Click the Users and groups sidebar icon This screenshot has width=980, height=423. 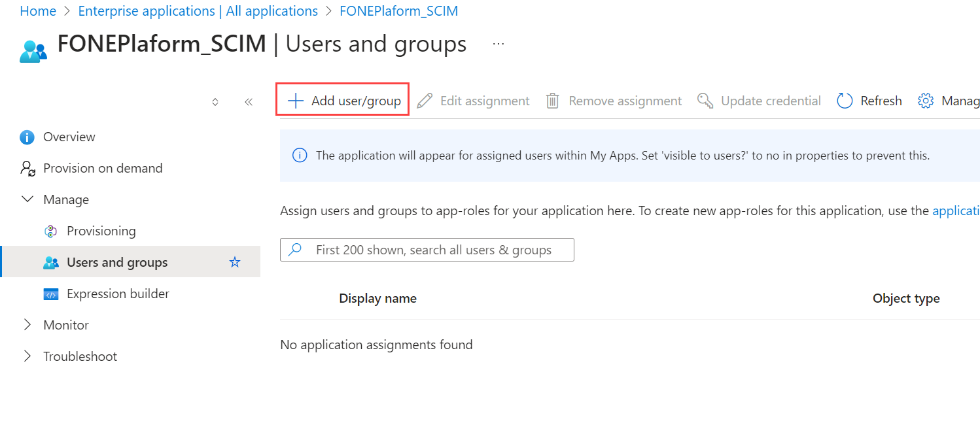(50, 263)
